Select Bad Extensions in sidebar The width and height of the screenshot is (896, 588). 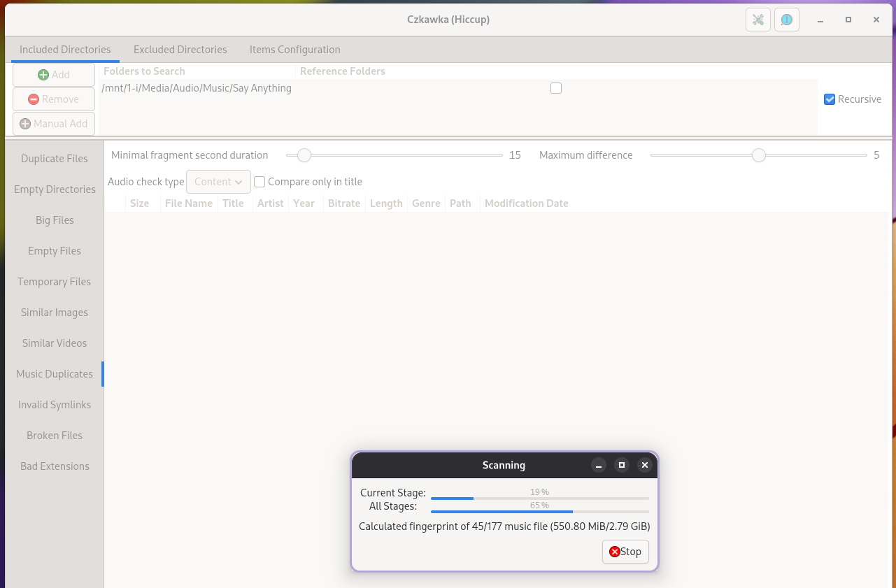tap(55, 466)
